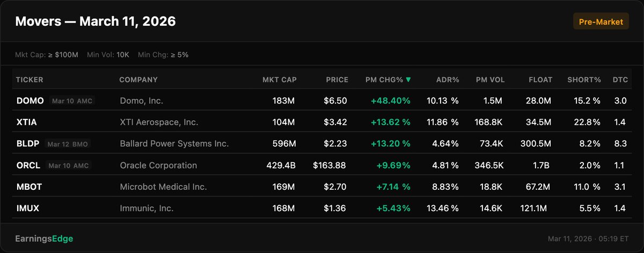
Task: Select the XTIA ticker
Action: 28,122
